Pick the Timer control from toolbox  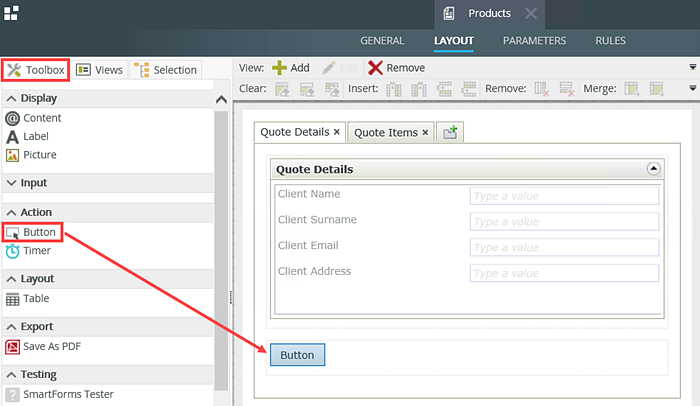pos(36,251)
